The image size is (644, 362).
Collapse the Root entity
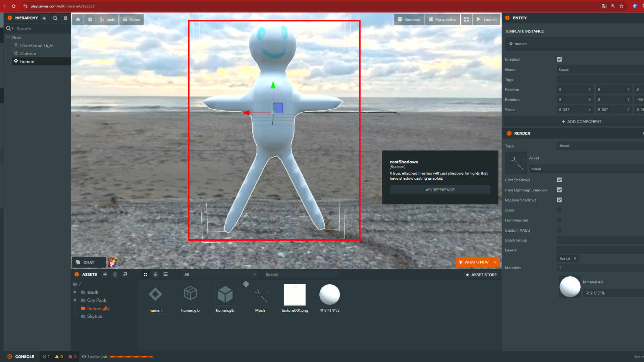tap(8, 38)
